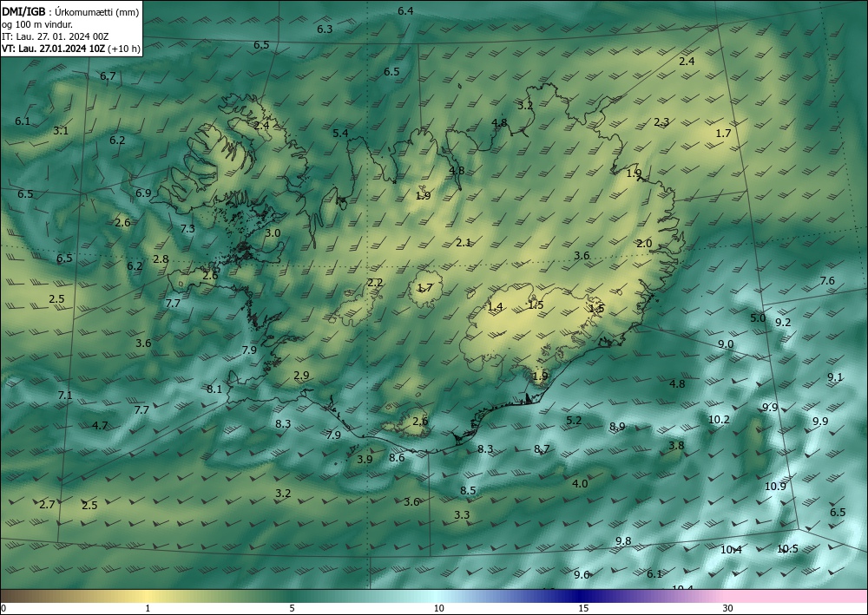Click the 10.9 value label
Image resolution: width=868 pixels, height=615 pixels.
click(775, 487)
